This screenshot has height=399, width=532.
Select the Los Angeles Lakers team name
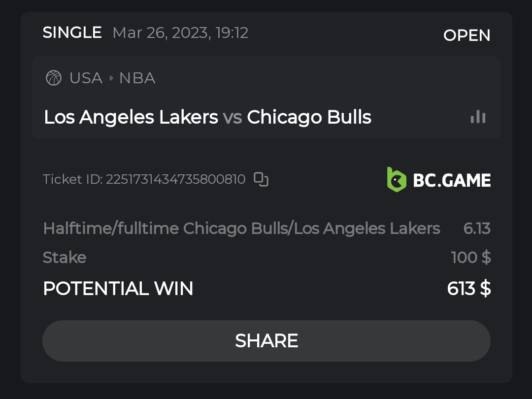click(131, 117)
